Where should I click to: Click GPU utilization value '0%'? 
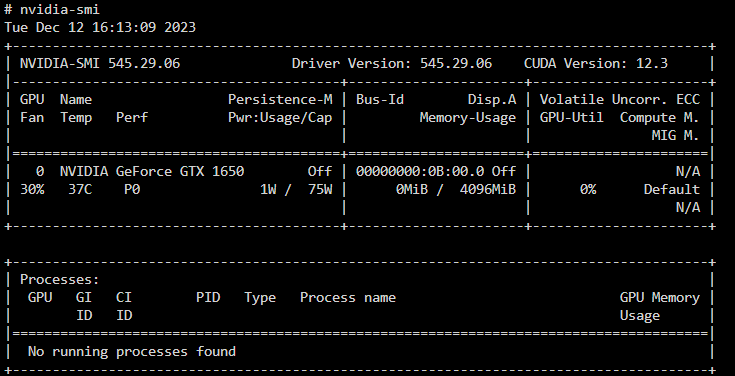pos(588,190)
